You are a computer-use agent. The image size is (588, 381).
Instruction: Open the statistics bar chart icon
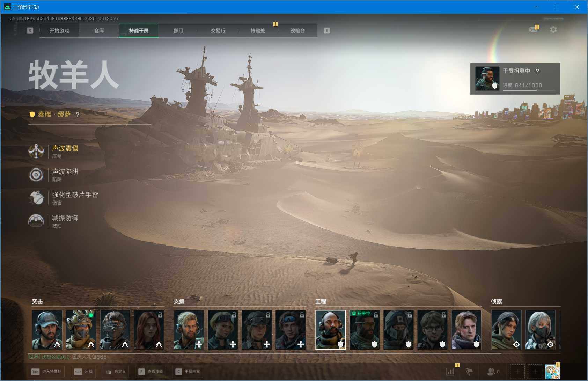coord(450,372)
